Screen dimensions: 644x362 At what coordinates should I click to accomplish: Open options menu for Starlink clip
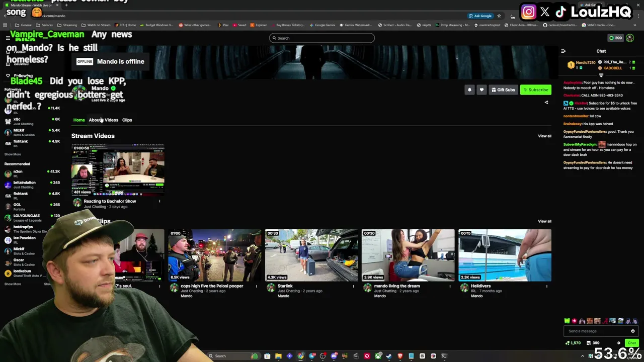(x=353, y=287)
